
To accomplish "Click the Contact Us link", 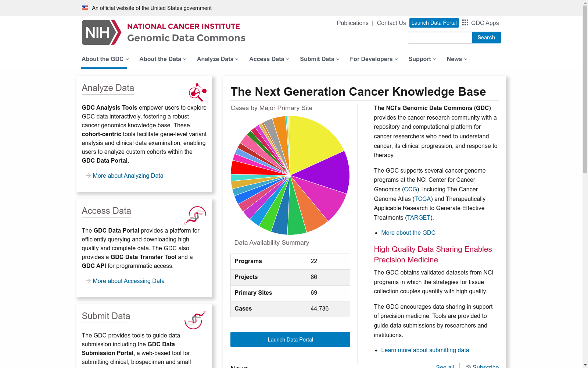I will [391, 23].
